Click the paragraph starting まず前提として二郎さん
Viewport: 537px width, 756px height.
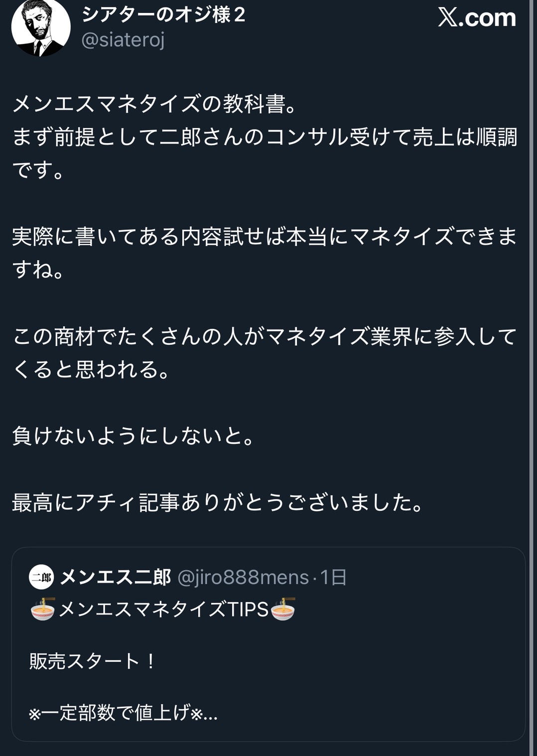(264, 137)
